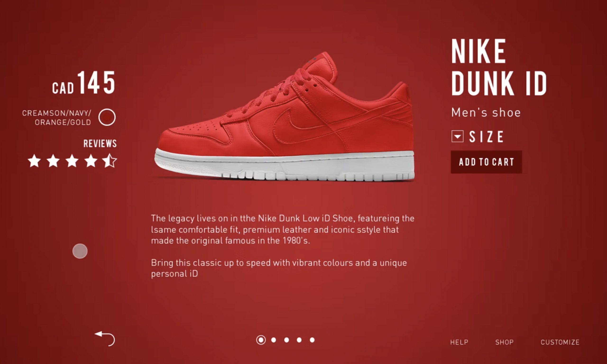Open the SIZE selector label
The width and height of the screenshot is (607, 364).
pyautogui.click(x=486, y=137)
